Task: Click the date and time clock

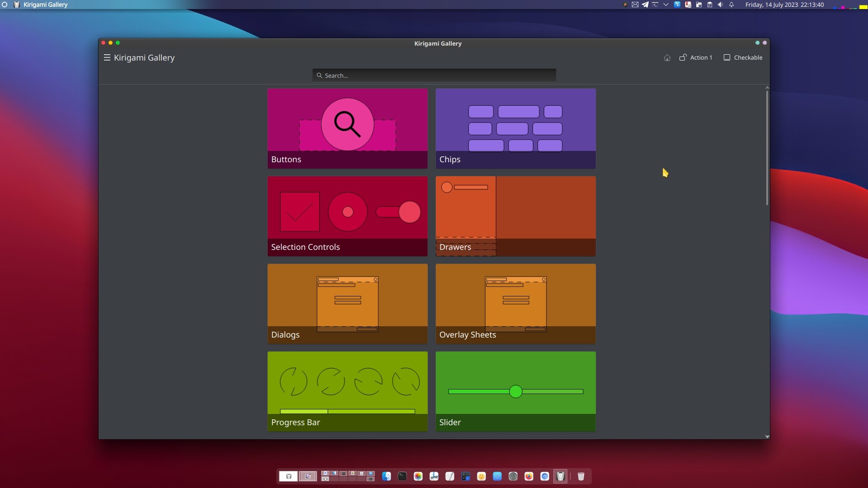Action: [x=784, y=5]
